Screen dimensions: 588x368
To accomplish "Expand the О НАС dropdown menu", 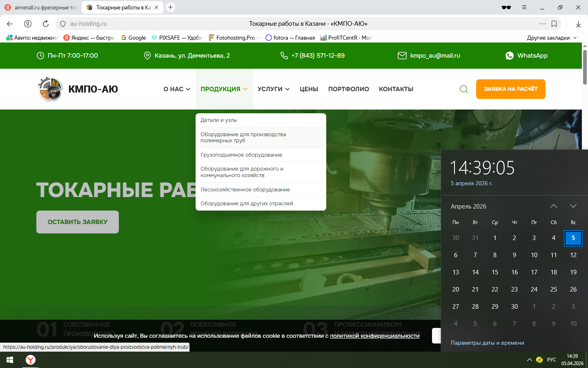I will (x=177, y=89).
